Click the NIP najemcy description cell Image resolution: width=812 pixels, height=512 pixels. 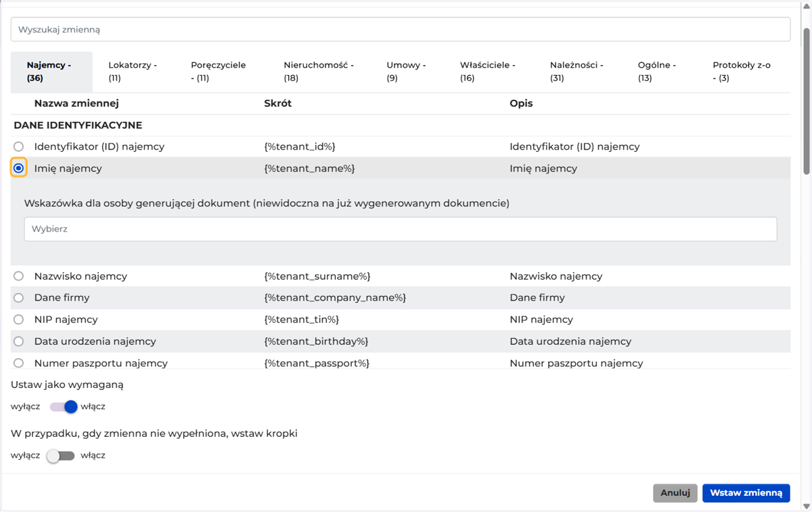coord(541,320)
